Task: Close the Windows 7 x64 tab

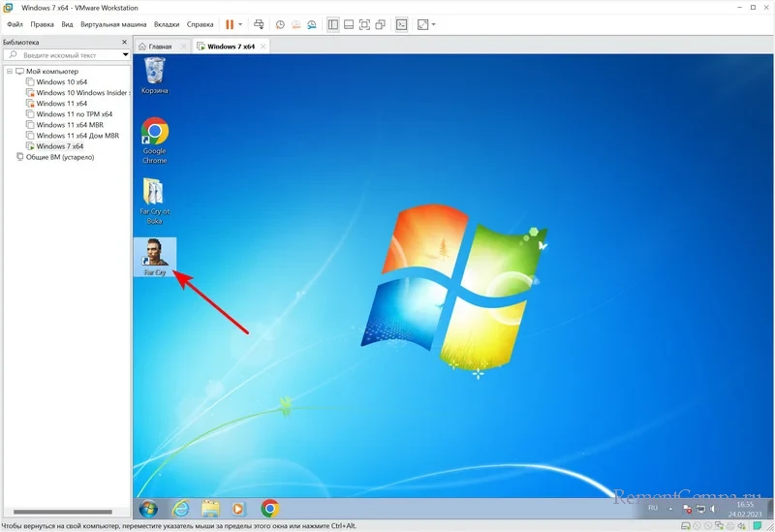Action: coord(263,47)
